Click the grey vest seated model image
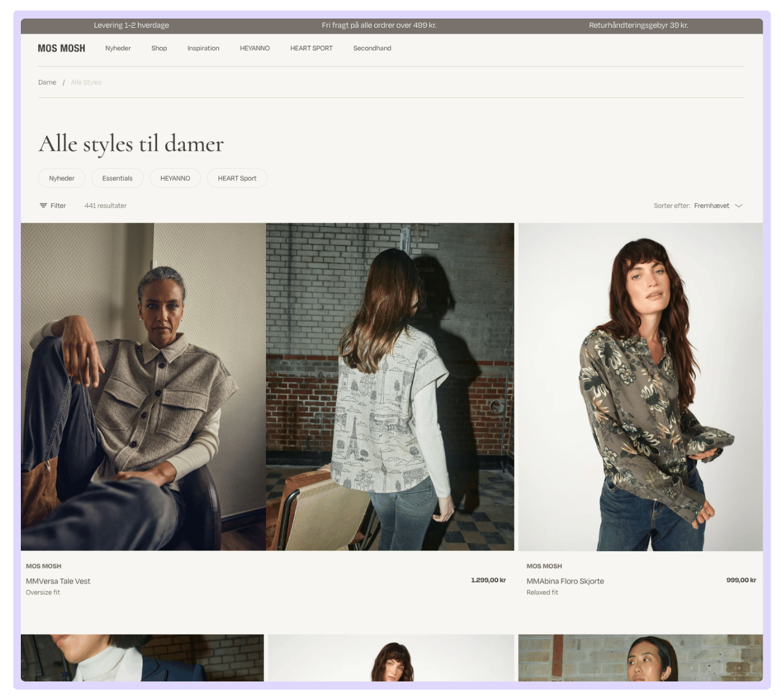784x700 pixels. point(143,387)
